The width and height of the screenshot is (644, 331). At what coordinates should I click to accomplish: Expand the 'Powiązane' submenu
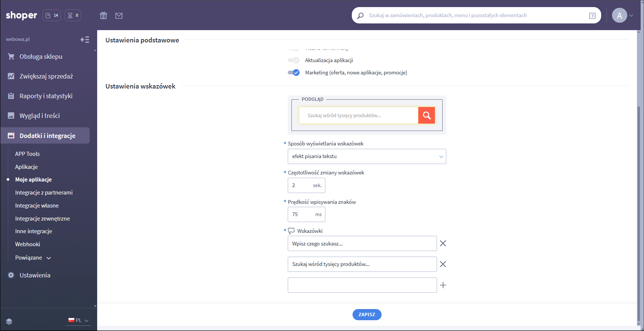coord(33,258)
